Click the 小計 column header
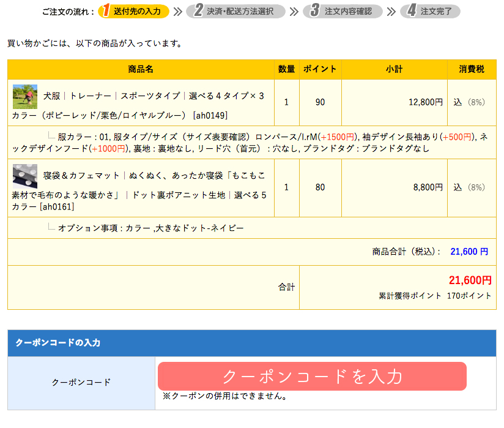504x428 pixels. coord(394,69)
